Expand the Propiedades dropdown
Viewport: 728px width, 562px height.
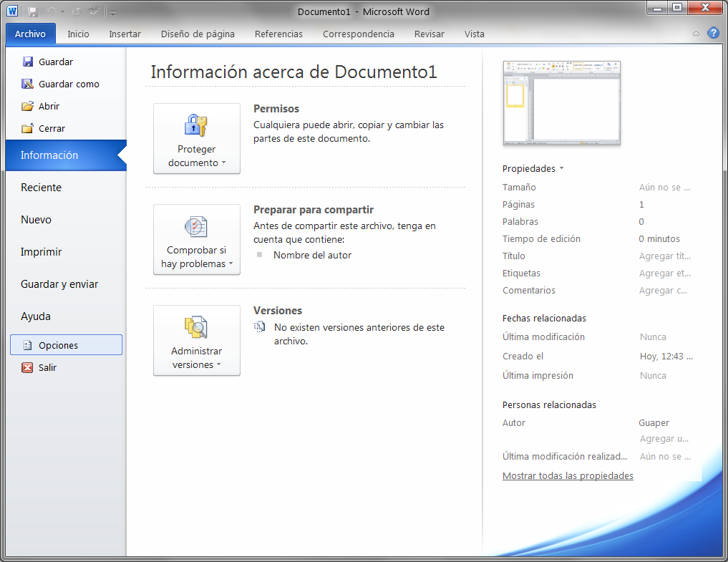[x=533, y=169]
